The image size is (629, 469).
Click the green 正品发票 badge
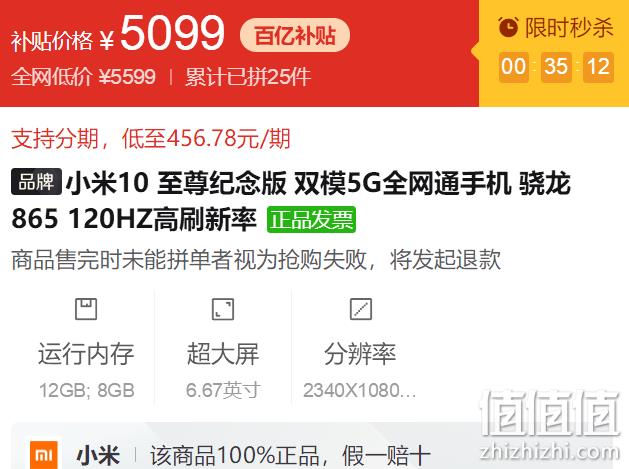311,219
